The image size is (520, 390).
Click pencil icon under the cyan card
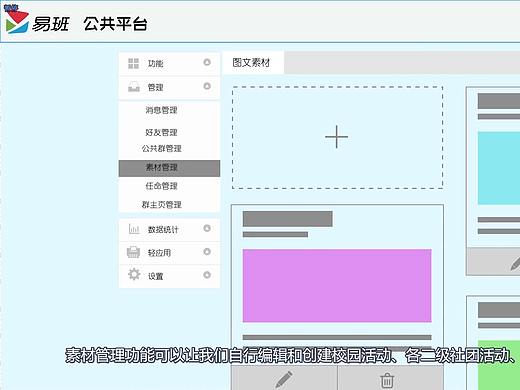[515, 264]
